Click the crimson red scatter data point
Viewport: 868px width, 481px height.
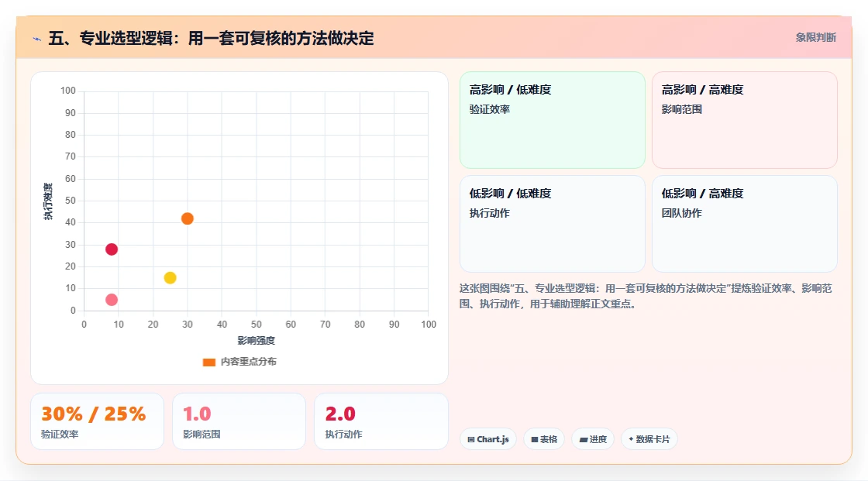[112, 249]
